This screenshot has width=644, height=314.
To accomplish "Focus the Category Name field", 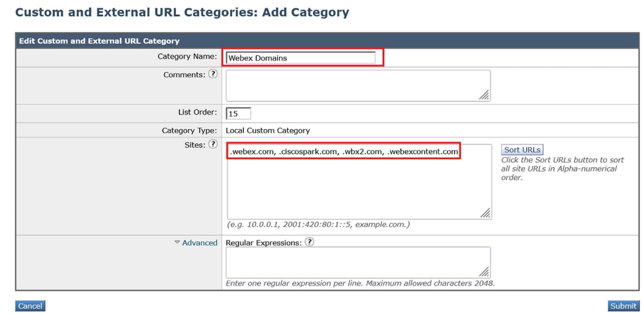I will coord(300,57).
